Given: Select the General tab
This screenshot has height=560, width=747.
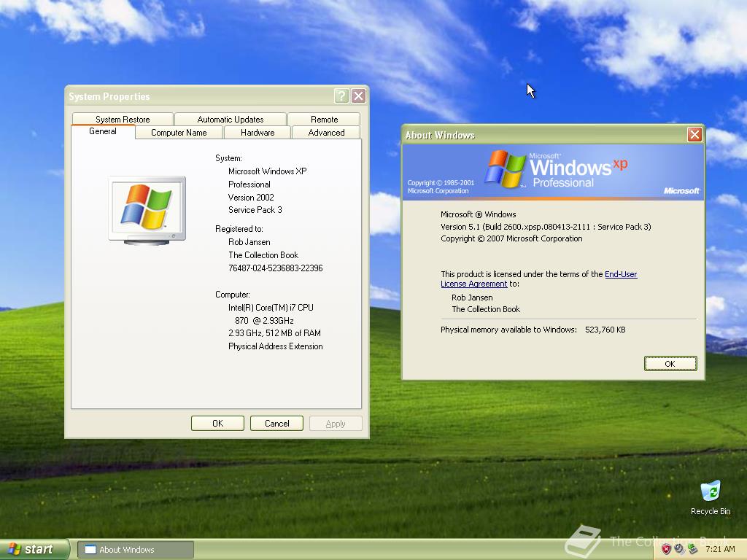Looking at the screenshot, I should [x=103, y=131].
